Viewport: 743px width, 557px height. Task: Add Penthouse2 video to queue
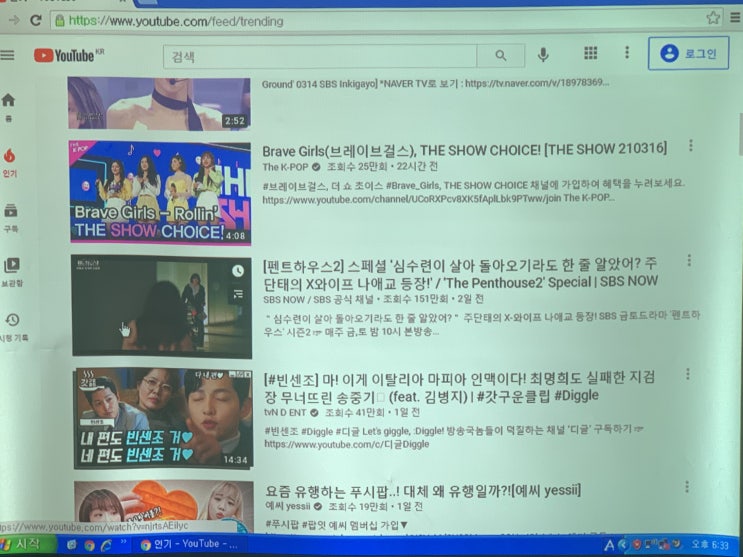[238, 294]
